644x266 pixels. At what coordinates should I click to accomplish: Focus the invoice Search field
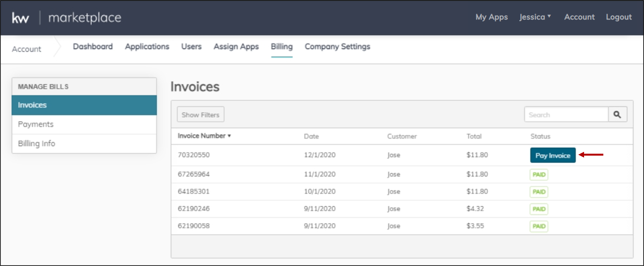[566, 115]
